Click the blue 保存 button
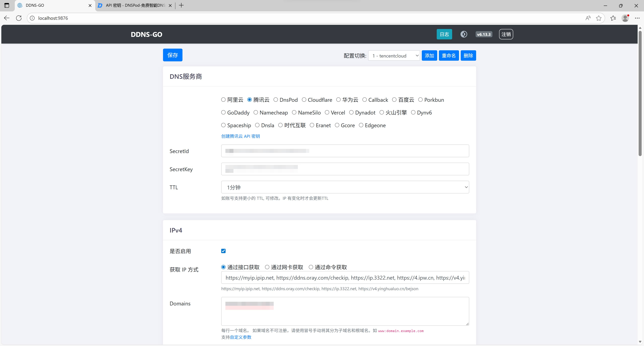The width and height of the screenshot is (644, 346). [x=173, y=55]
